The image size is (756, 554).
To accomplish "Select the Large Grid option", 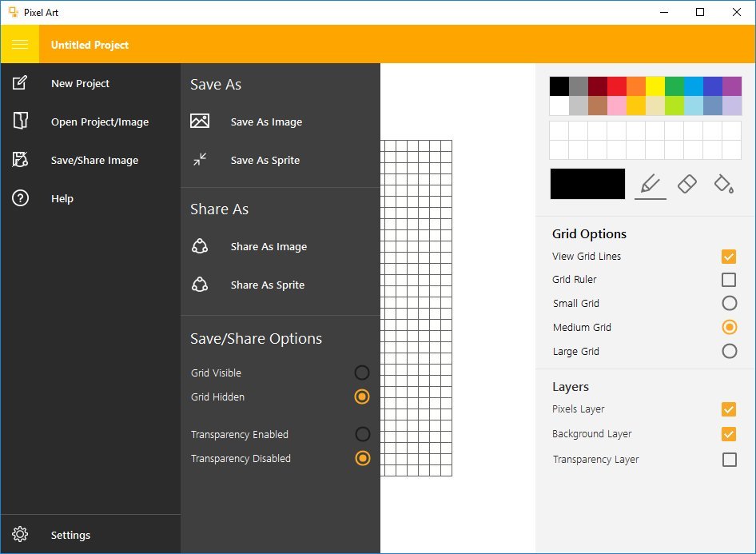I will 729,351.
